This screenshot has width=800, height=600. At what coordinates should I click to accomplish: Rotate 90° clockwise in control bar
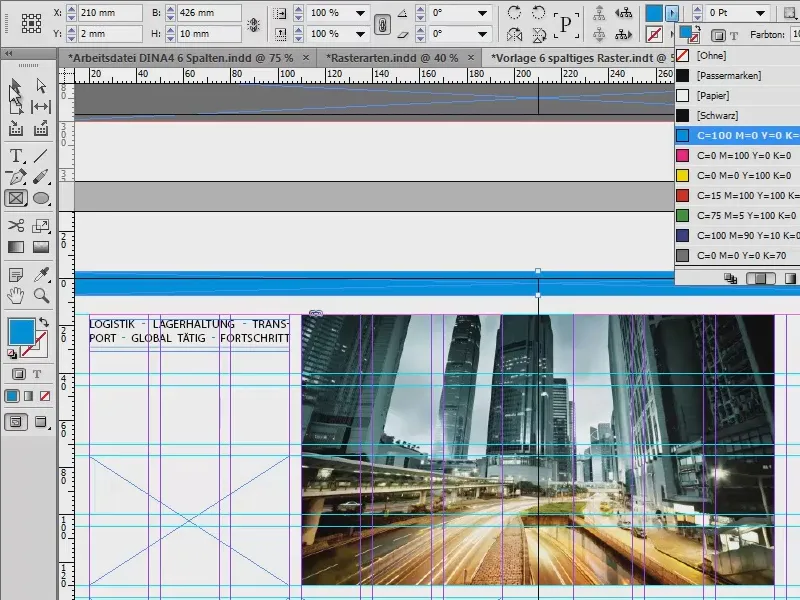tap(514, 12)
